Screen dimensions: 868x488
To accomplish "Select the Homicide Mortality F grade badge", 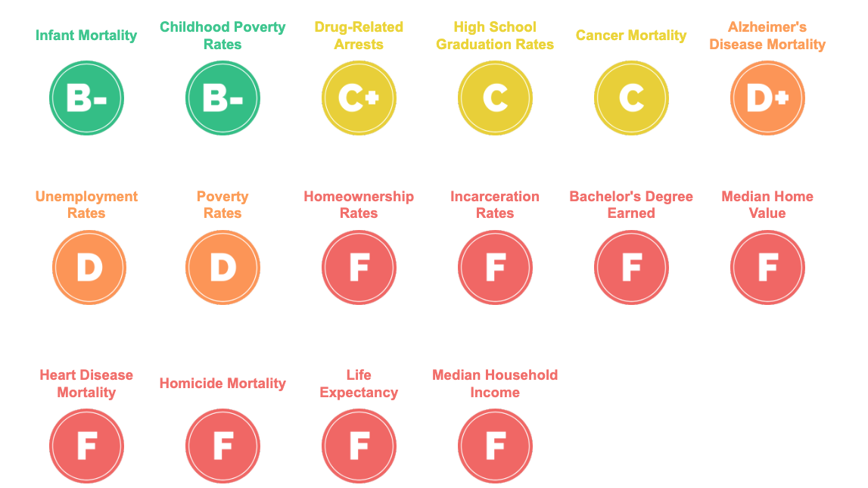I will point(222,446).
